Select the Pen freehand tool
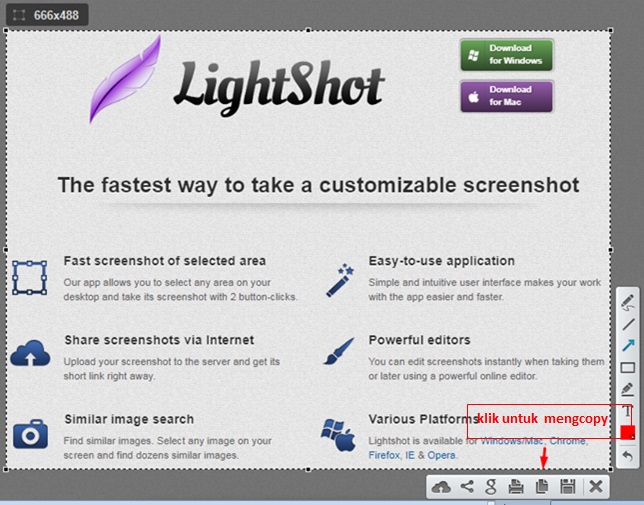Screen dimensions: 644x505 pyautogui.click(x=628, y=303)
